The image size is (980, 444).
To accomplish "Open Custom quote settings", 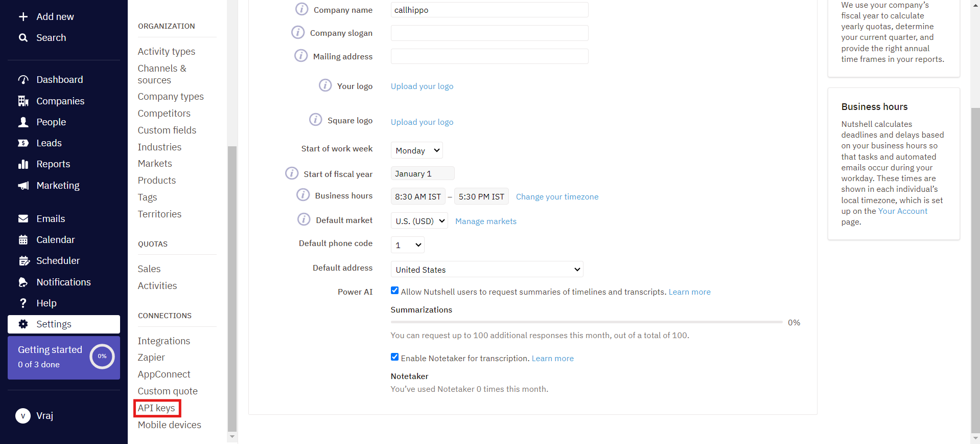I will (x=168, y=391).
